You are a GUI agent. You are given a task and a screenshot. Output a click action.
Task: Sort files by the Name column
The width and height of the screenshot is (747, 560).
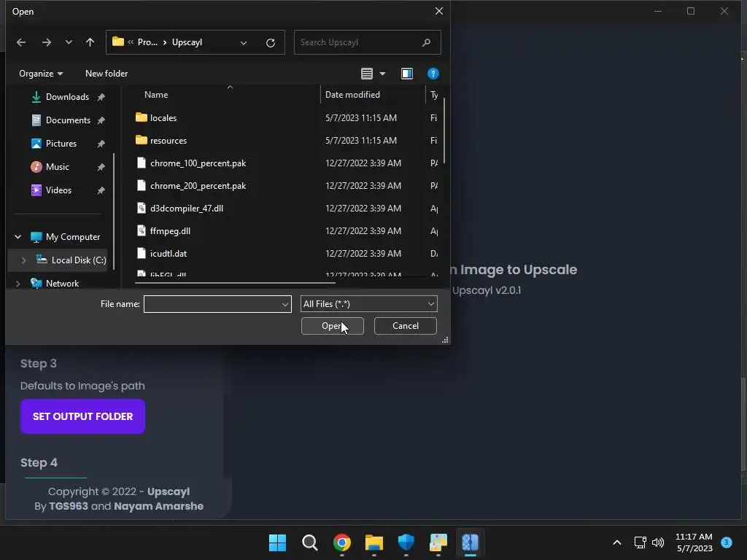(x=156, y=95)
